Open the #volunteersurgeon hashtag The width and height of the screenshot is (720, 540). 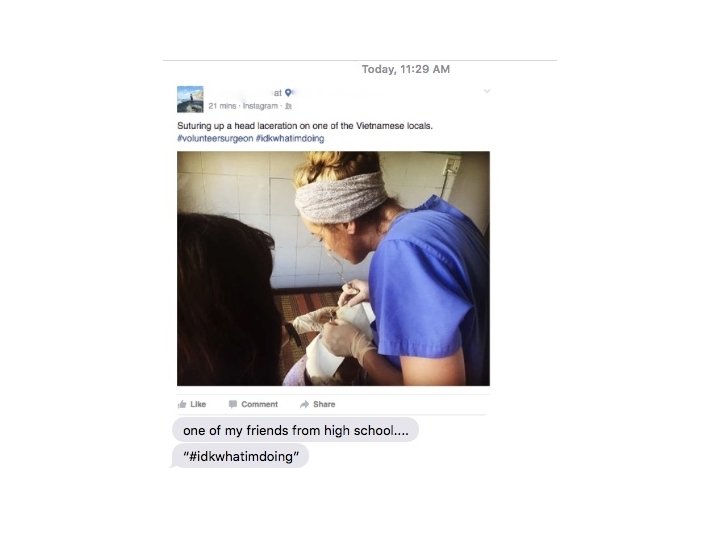(215, 138)
